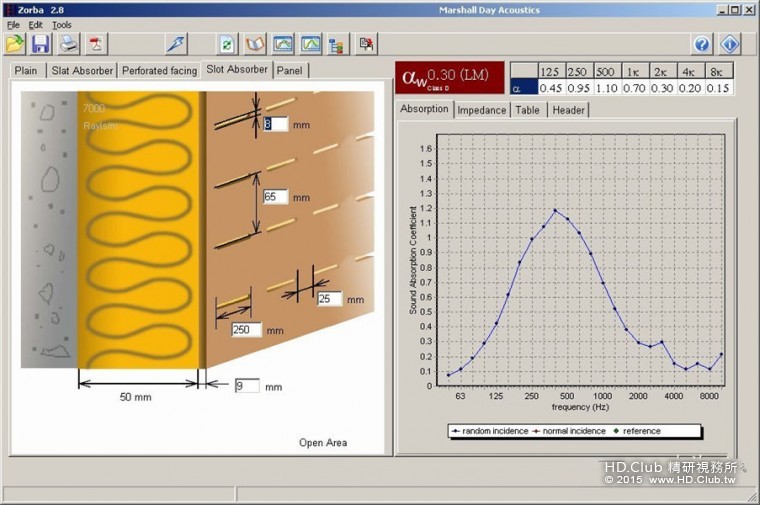Click the 65 mm slot spacing field
This screenshot has height=505, width=760.
[275, 197]
